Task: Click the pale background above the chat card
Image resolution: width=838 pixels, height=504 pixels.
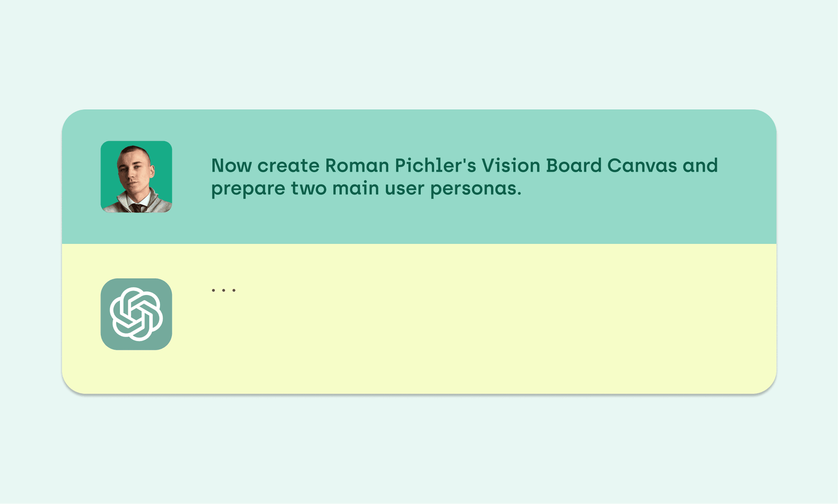Action: click(419, 54)
